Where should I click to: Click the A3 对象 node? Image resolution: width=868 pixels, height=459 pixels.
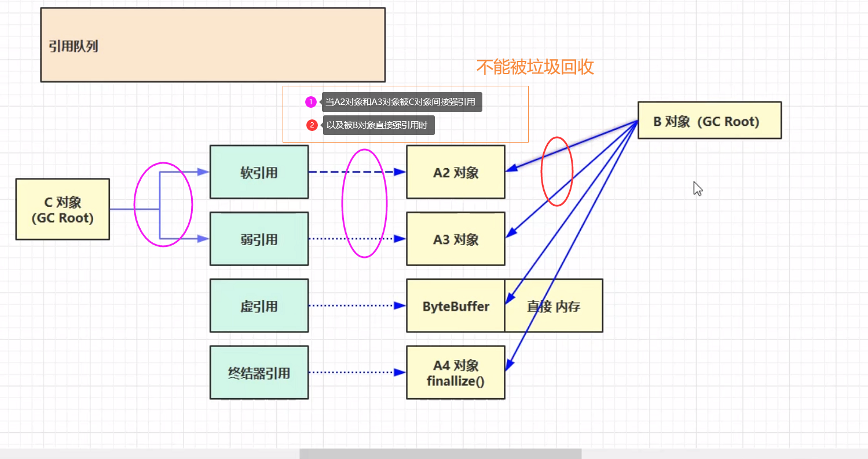click(x=456, y=239)
